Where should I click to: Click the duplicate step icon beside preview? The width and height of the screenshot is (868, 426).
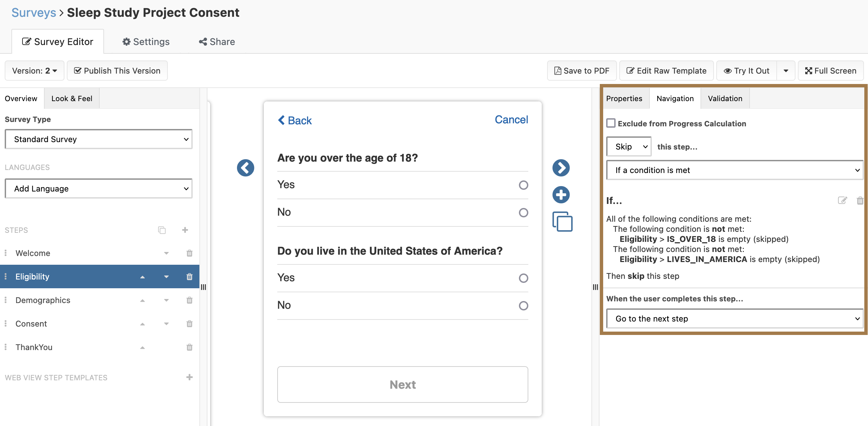[562, 222]
